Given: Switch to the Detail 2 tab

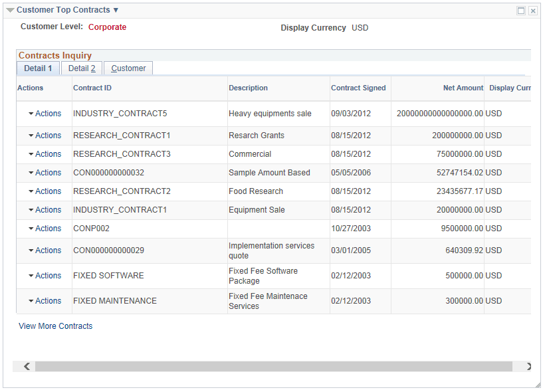Looking at the screenshot, I should [x=81, y=68].
